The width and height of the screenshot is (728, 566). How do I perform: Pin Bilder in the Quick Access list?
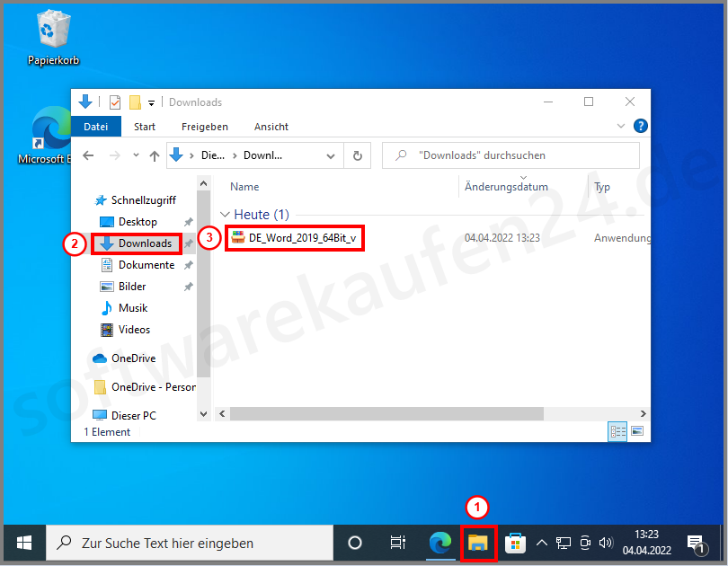coord(188,286)
